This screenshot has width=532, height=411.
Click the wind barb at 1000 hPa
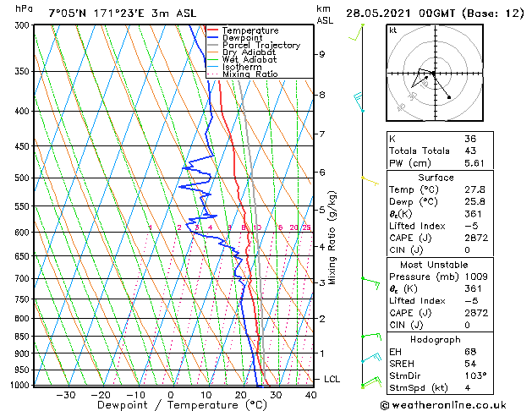[371, 382]
